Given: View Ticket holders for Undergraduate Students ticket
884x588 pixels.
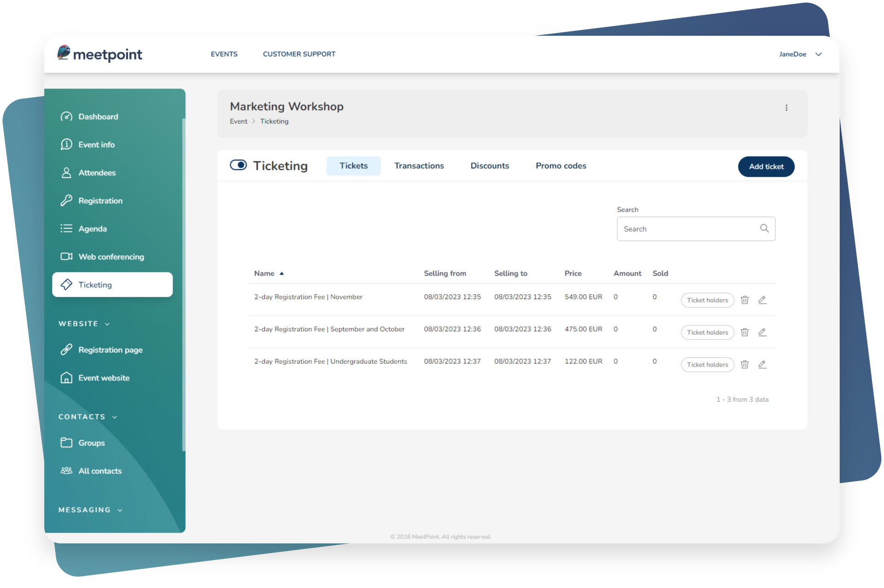Looking at the screenshot, I should point(707,365).
